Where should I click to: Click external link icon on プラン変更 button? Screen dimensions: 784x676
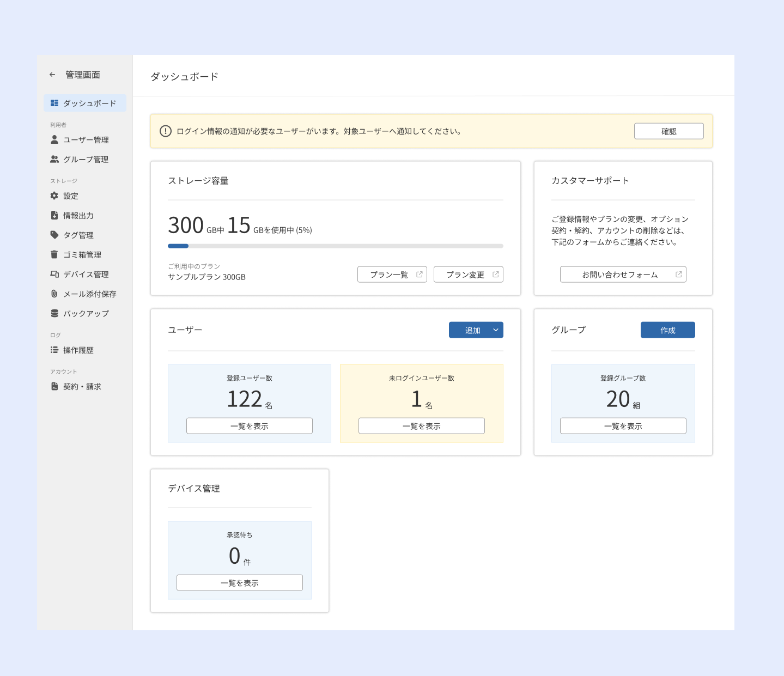coord(496,275)
